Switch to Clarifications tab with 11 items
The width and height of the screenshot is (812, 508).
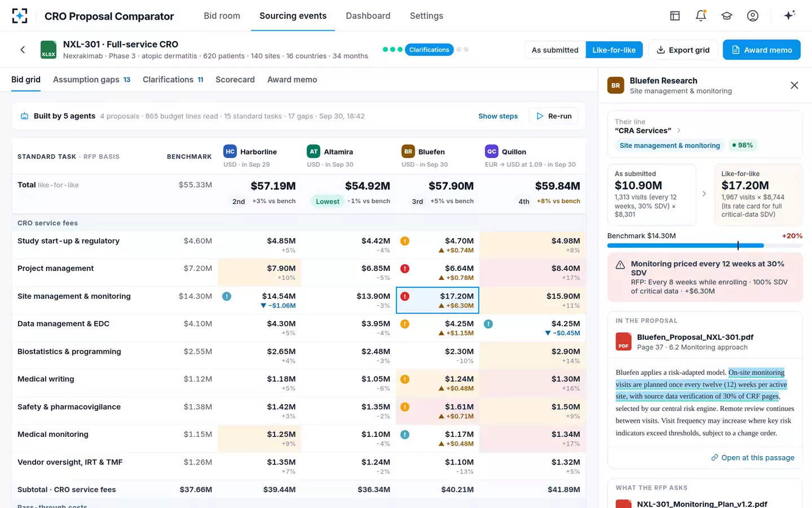click(x=173, y=80)
